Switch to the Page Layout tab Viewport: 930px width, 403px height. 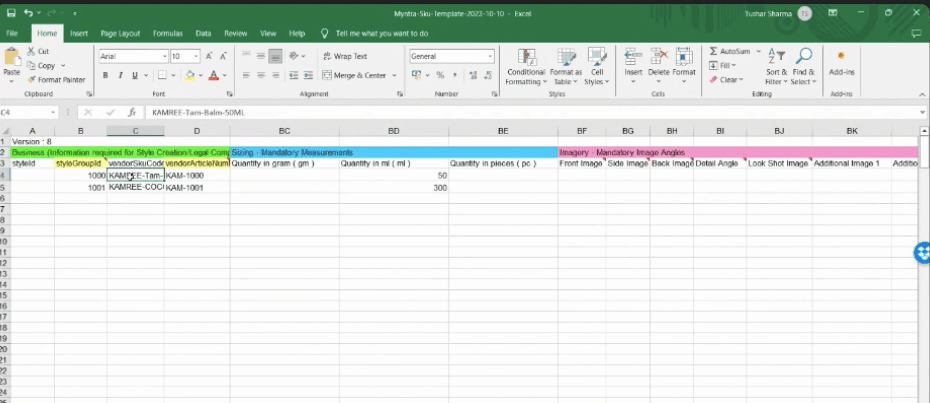pos(120,34)
